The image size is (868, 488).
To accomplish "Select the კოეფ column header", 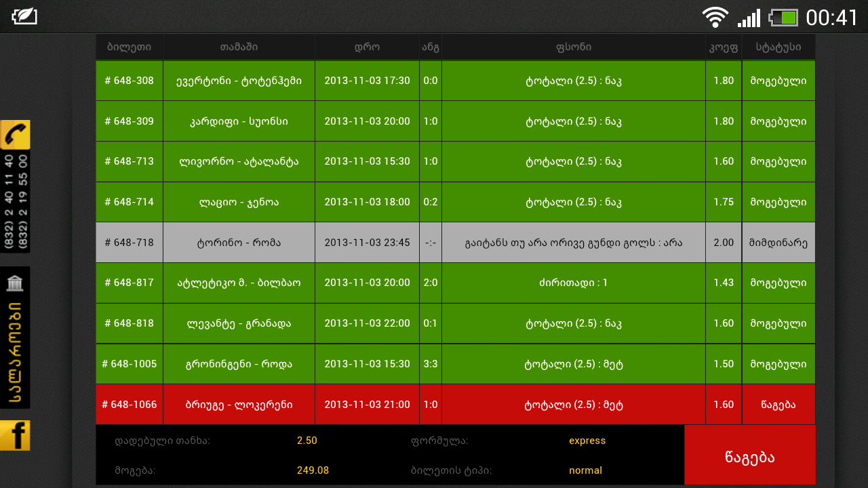I will 724,47.
